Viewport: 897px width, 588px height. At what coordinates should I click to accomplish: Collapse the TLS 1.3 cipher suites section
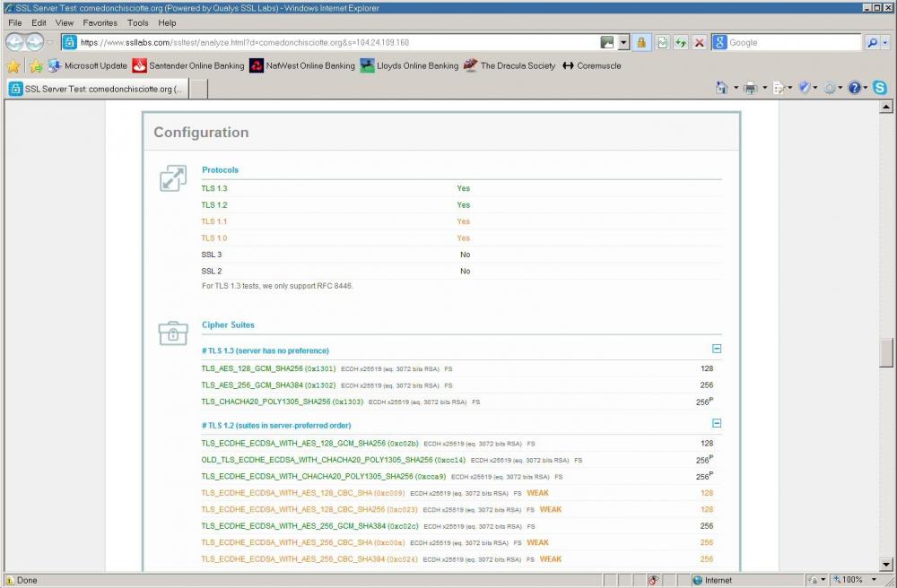pyautogui.click(x=716, y=350)
